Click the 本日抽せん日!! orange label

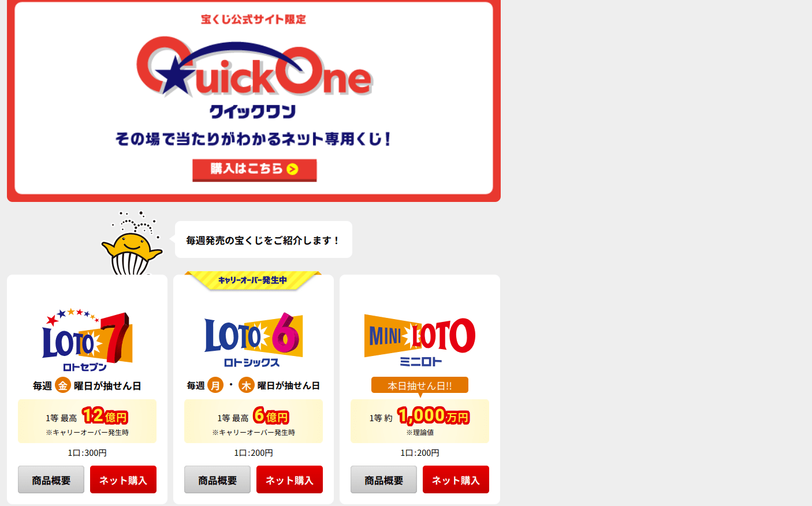[x=420, y=385]
